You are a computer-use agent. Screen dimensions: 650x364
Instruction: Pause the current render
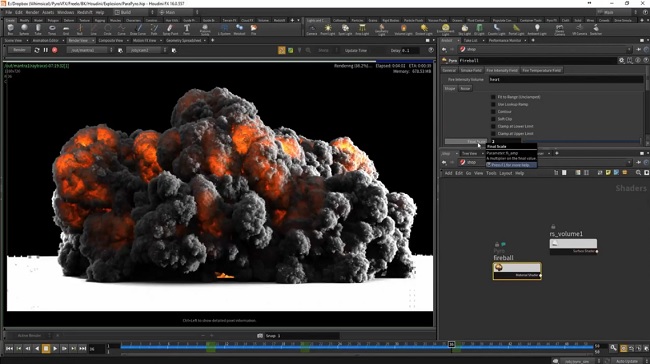pyautogui.click(x=46, y=50)
